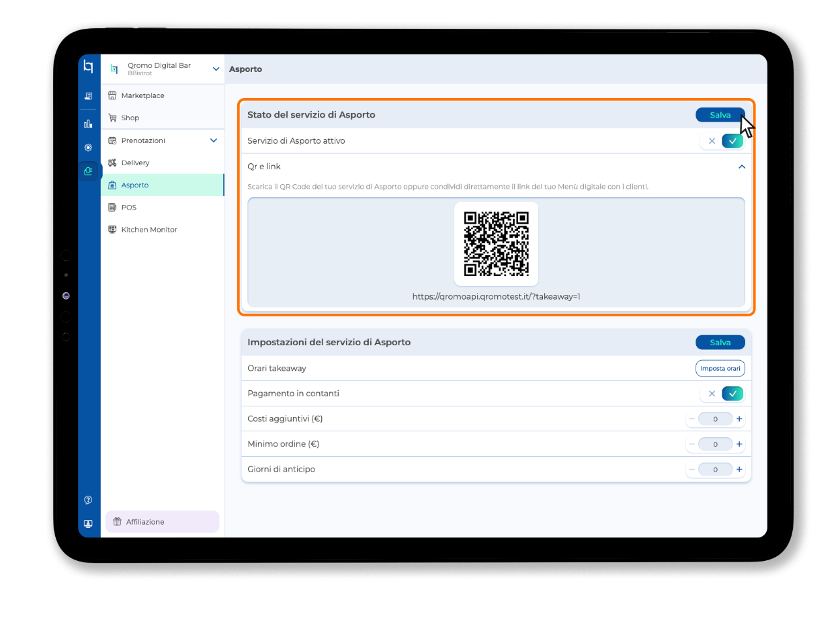Decrease Giorni di anticipo with minus
The width and height of the screenshot is (840, 618).
(x=691, y=470)
